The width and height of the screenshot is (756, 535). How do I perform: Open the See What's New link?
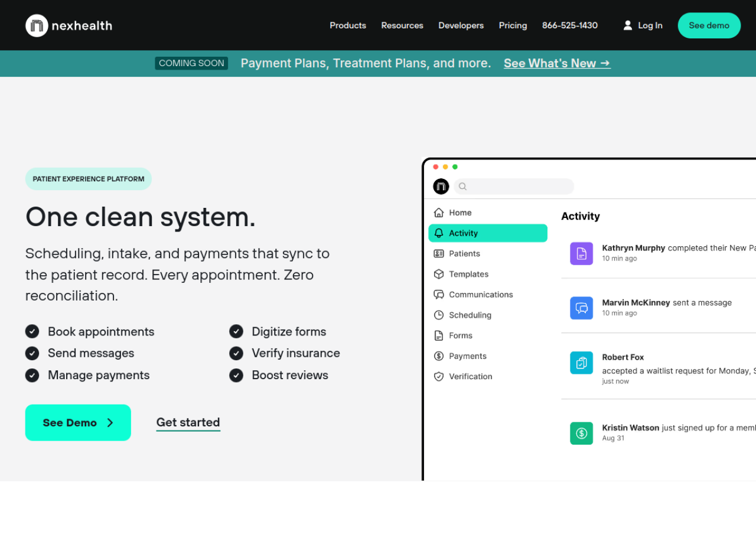(557, 63)
